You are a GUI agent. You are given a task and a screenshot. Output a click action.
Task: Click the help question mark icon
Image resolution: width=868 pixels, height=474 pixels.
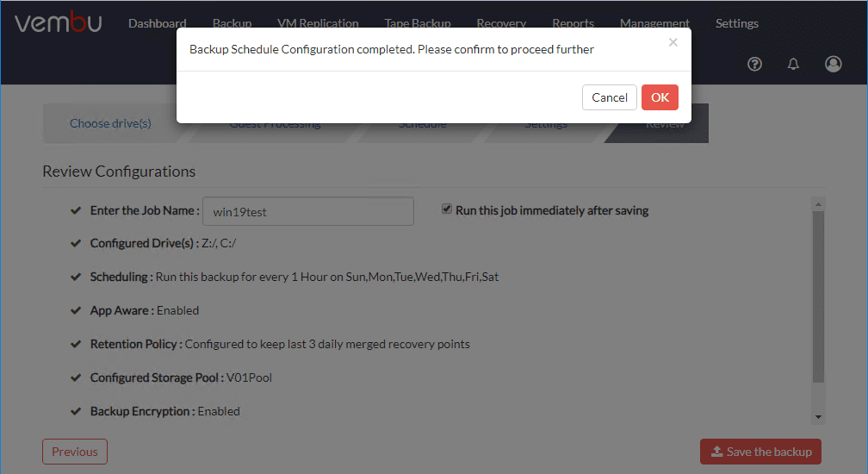(x=755, y=64)
